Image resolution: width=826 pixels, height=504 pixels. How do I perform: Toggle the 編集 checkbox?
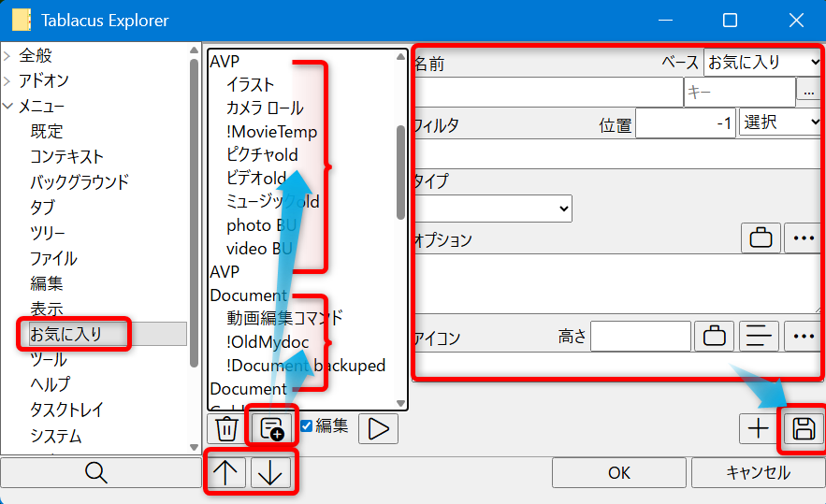point(306,425)
